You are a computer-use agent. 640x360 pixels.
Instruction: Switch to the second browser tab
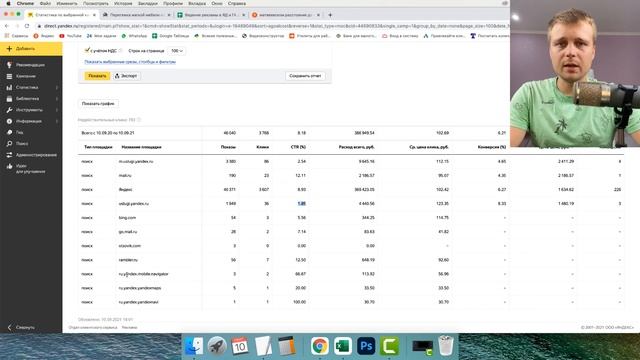tap(136, 15)
